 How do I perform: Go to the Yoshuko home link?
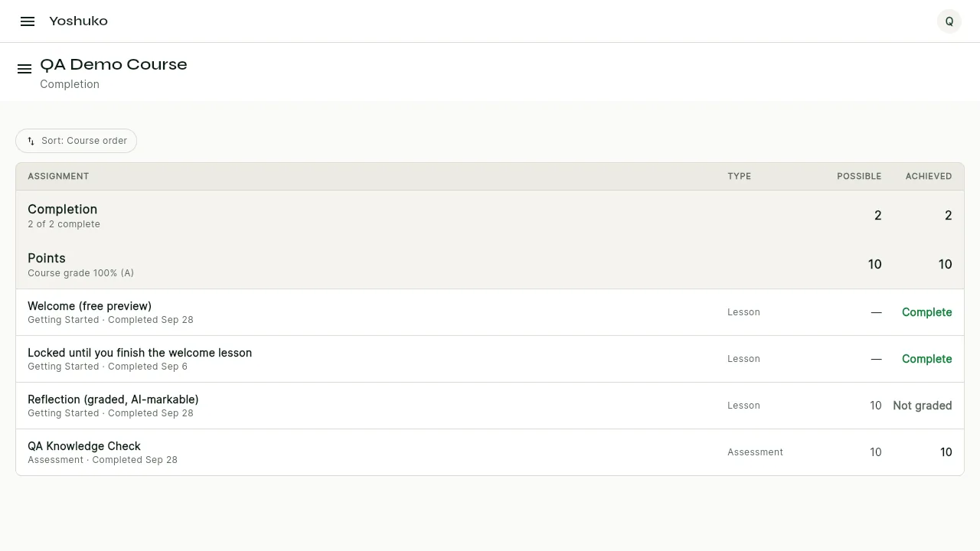pos(78,21)
